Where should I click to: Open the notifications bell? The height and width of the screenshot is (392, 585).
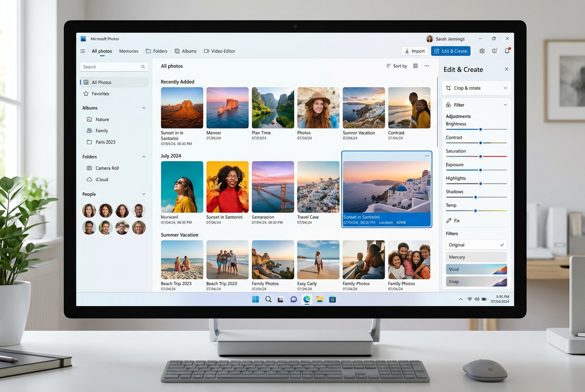pos(507,51)
